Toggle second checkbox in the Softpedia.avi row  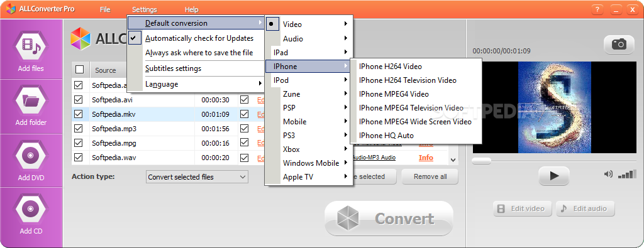(x=245, y=100)
